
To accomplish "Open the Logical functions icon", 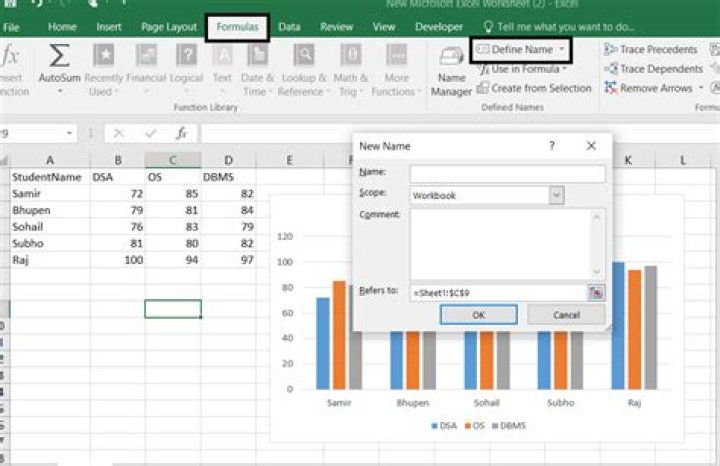I will [186, 56].
